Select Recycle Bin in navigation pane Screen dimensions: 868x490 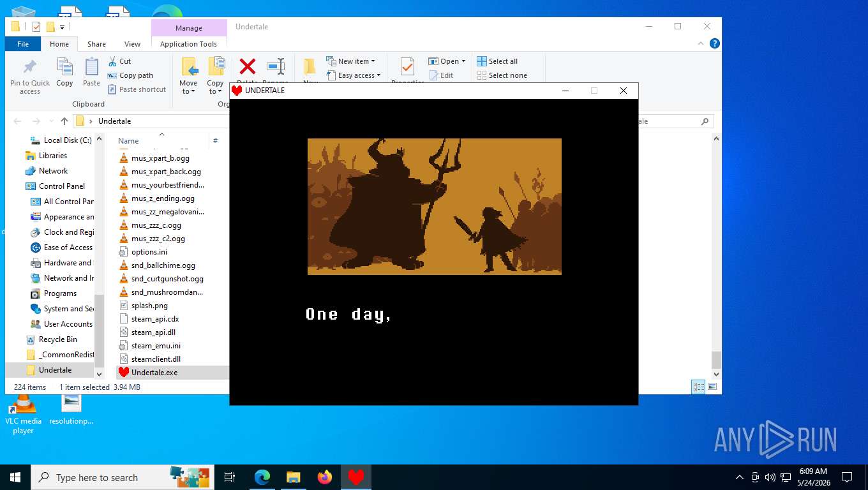[58, 339]
